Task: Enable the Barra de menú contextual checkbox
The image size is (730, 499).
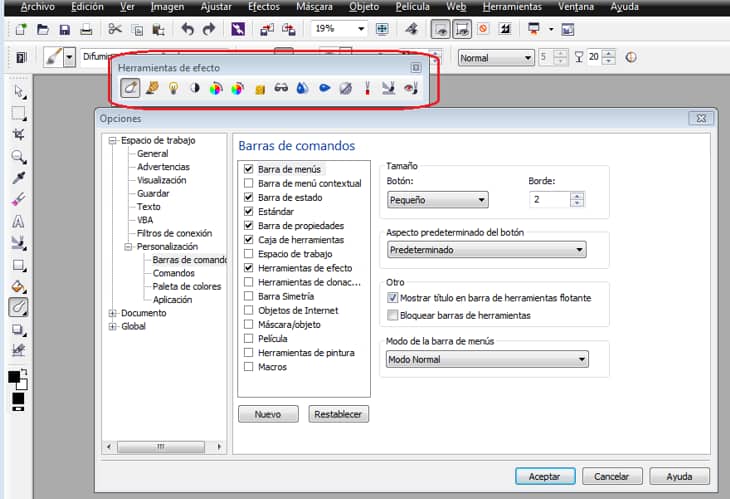Action: pyautogui.click(x=247, y=184)
